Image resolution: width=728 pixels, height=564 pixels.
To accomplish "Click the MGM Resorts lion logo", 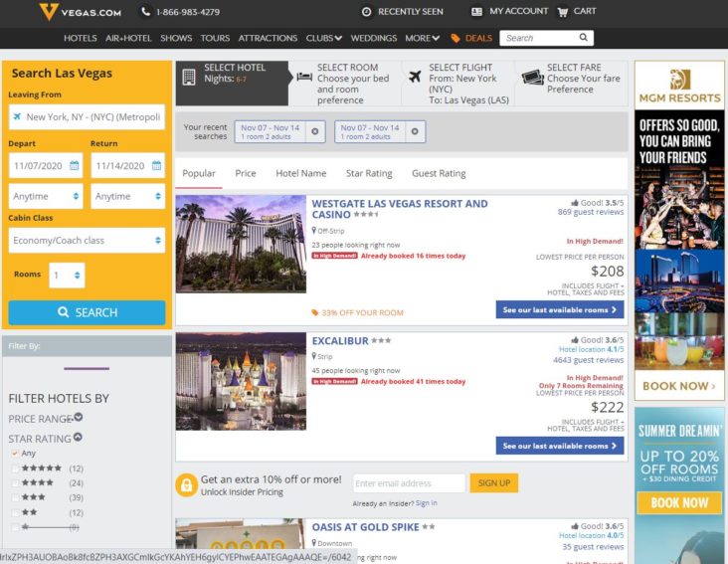I will tap(679, 79).
